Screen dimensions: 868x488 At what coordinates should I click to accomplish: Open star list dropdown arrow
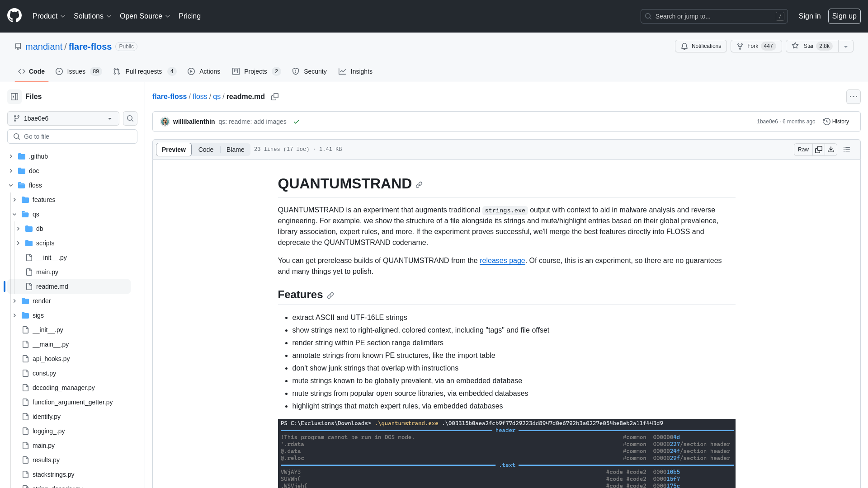pyautogui.click(x=846, y=46)
